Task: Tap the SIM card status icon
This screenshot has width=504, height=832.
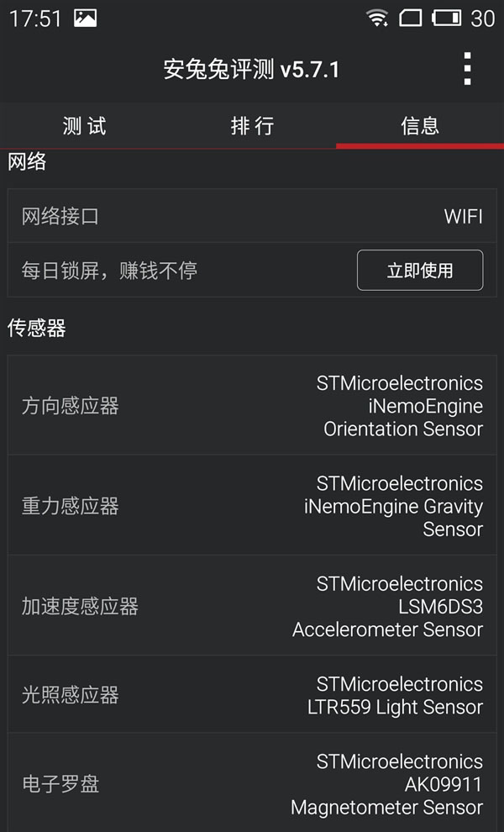Action: pos(410,18)
